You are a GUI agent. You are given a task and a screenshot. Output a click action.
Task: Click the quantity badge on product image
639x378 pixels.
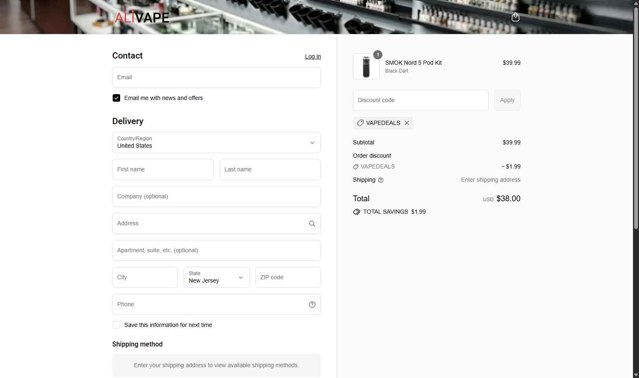click(378, 55)
